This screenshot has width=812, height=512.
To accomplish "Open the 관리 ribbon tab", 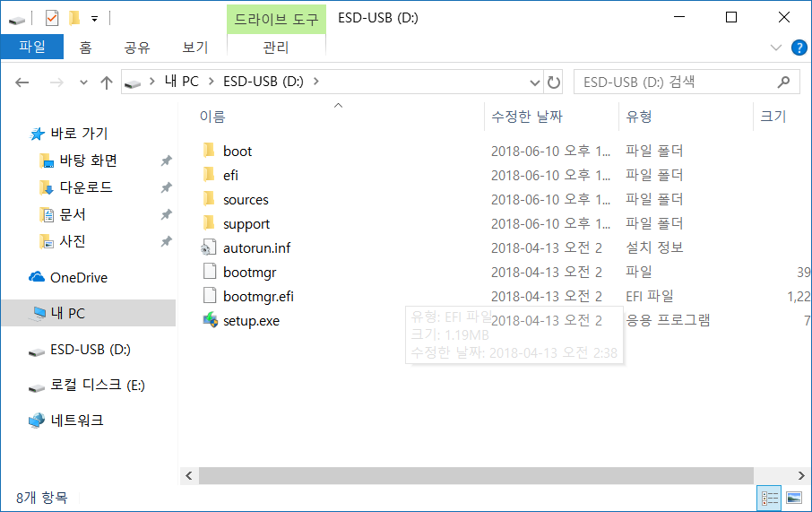I will tap(275, 48).
